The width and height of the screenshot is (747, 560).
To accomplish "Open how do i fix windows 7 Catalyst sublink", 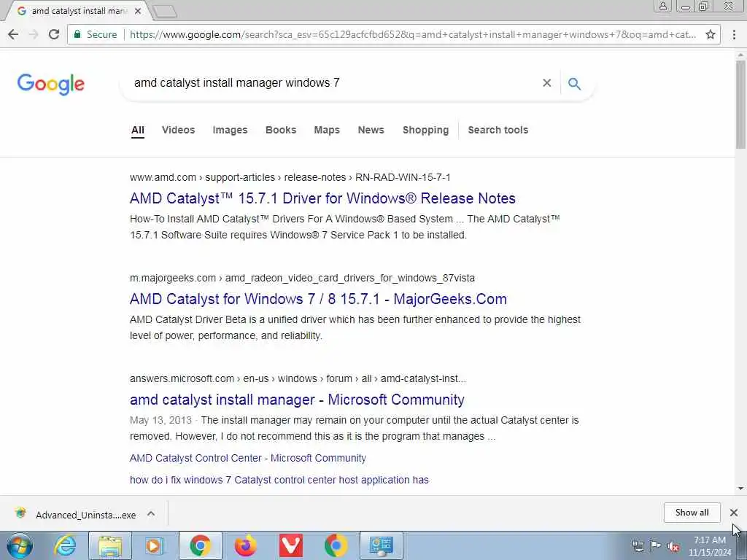I will 279,480.
